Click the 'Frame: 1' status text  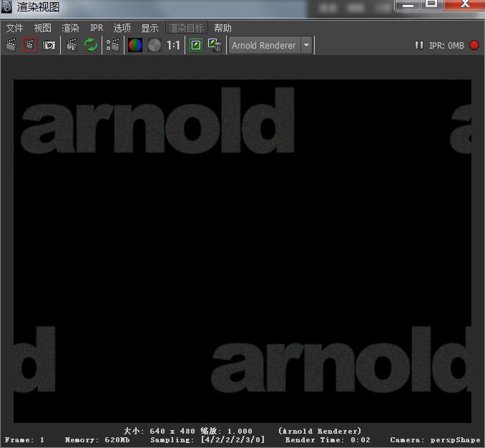pyautogui.click(x=24, y=439)
